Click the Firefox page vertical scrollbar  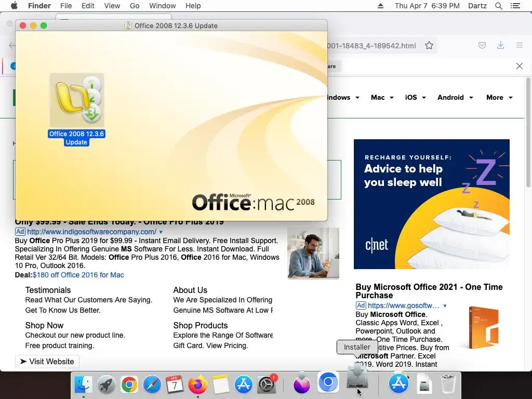click(528, 132)
